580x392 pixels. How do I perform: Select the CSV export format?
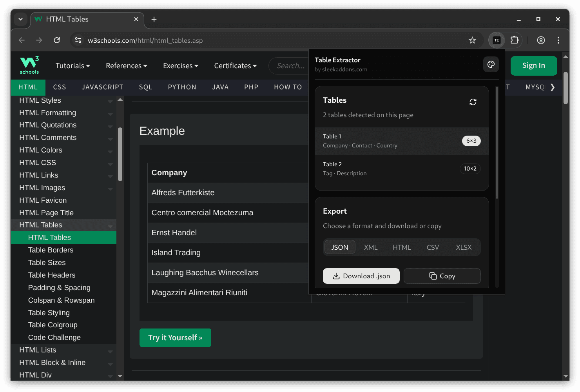click(433, 247)
